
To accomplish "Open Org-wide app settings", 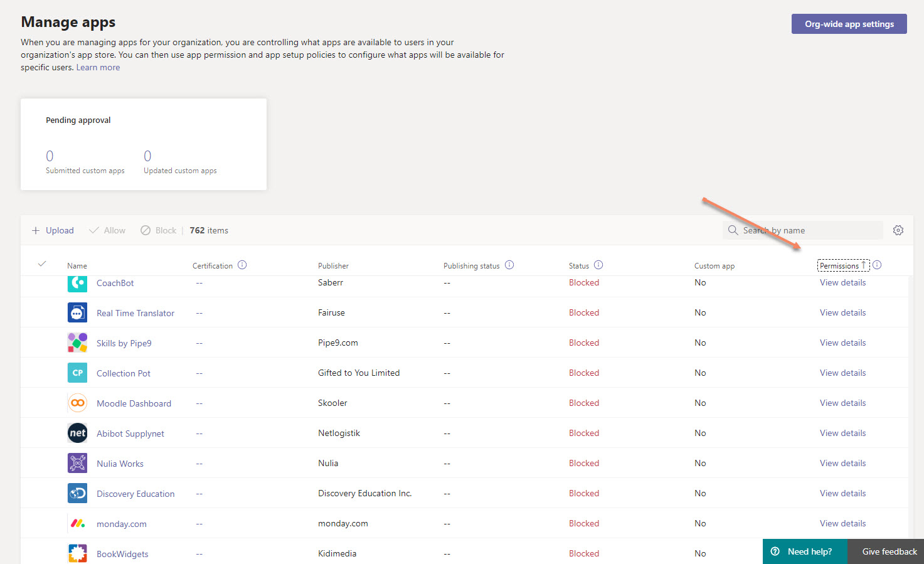I will coord(849,24).
